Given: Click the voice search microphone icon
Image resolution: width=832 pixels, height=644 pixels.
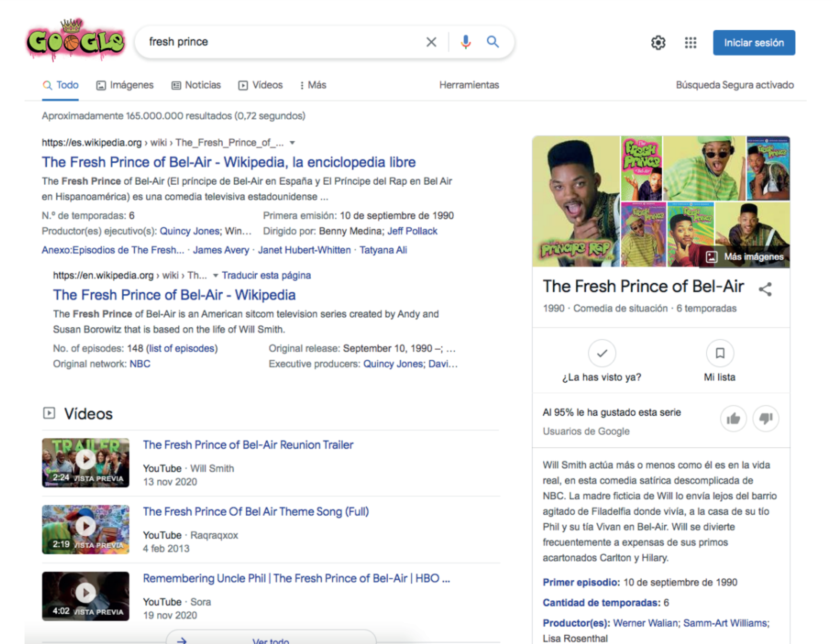Looking at the screenshot, I should [466, 42].
